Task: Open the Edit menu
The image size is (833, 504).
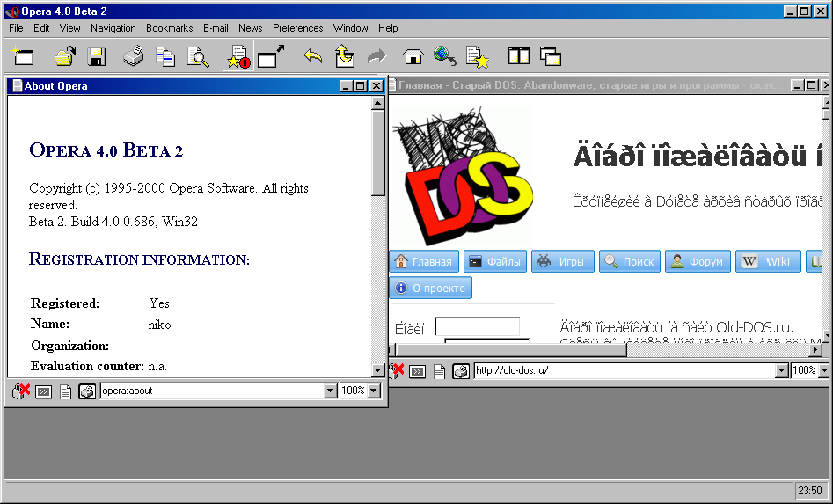Action: click(41, 28)
